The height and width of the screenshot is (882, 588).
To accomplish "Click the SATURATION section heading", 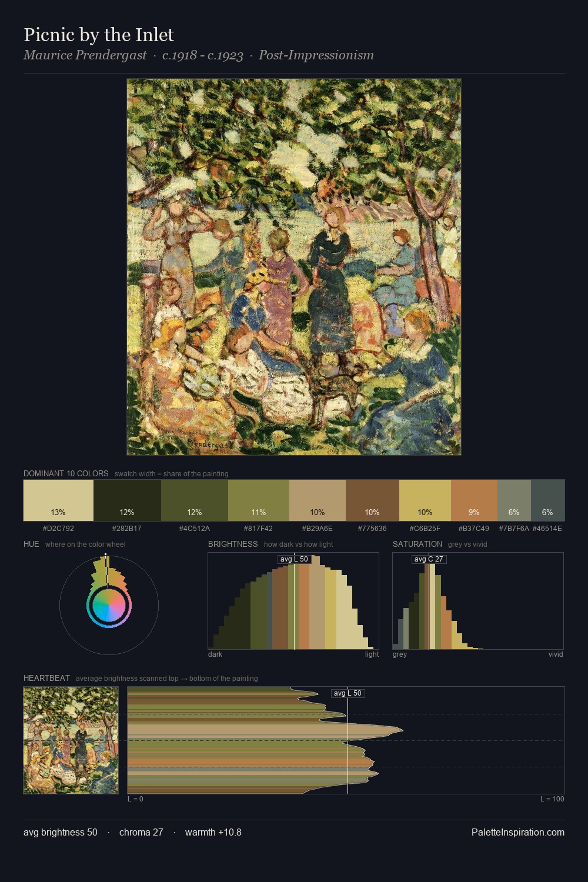I will [417, 544].
